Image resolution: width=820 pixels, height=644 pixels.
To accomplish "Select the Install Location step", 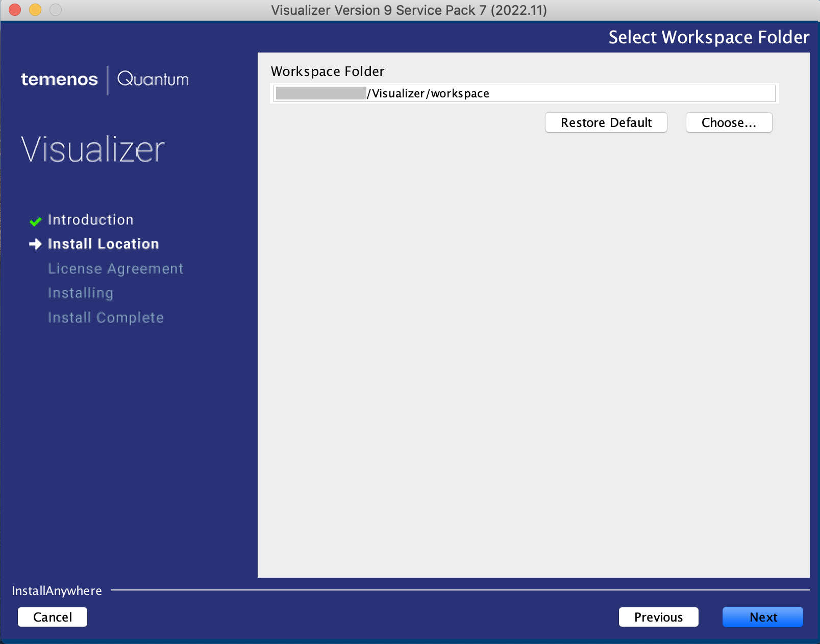I will (103, 244).
